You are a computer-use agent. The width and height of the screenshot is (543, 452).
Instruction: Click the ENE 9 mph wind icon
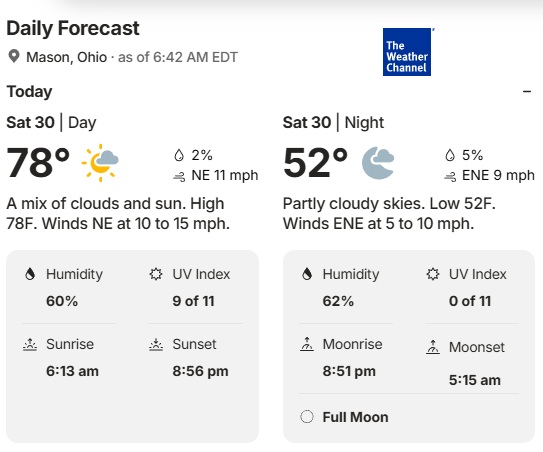coord(450,177)
